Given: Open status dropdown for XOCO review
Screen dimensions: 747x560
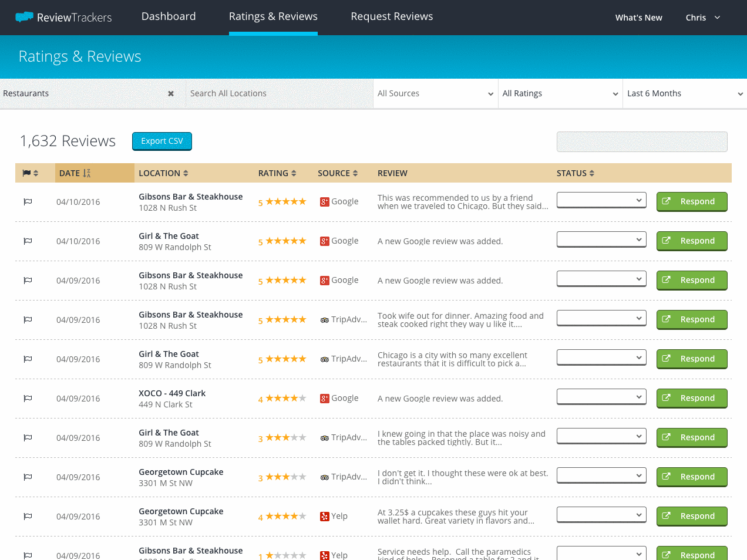Looking at the screenshot, I should 601,397.
